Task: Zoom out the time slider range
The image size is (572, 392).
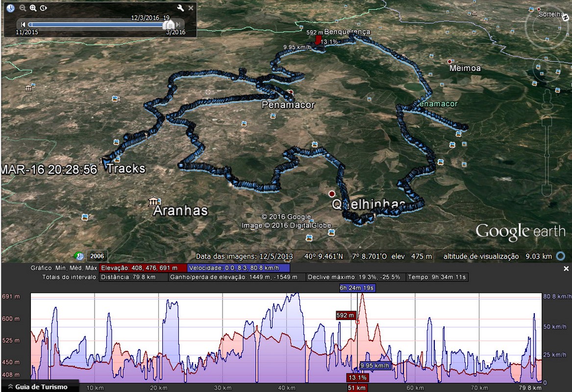Action: pos(23,8)
